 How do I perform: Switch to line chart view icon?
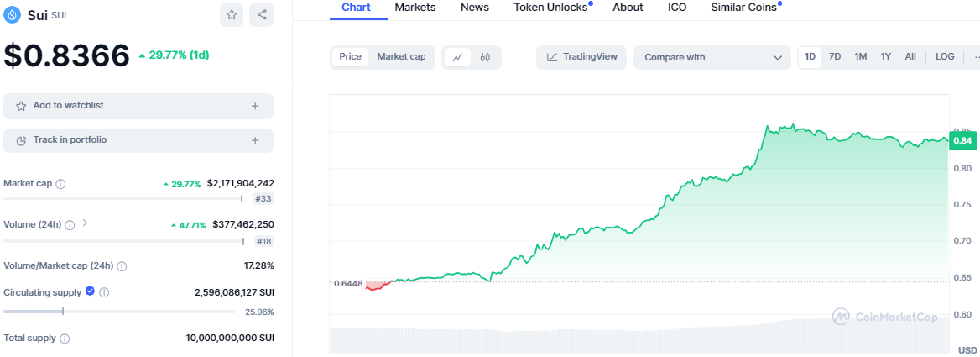pyautogui.click(x=457, y=57)
